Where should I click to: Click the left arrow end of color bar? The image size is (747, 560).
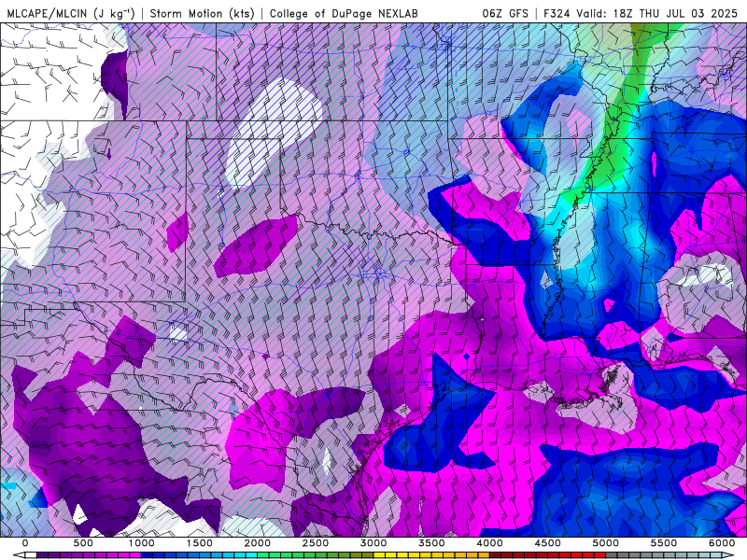19,555
